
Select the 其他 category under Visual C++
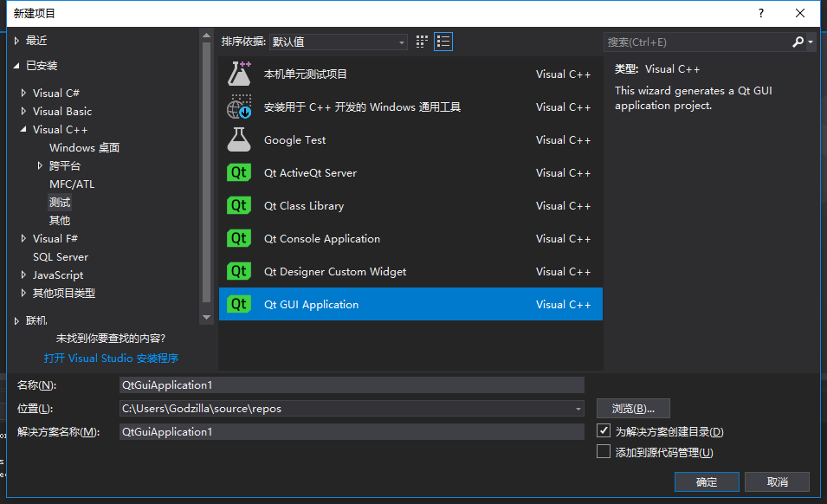60,220
